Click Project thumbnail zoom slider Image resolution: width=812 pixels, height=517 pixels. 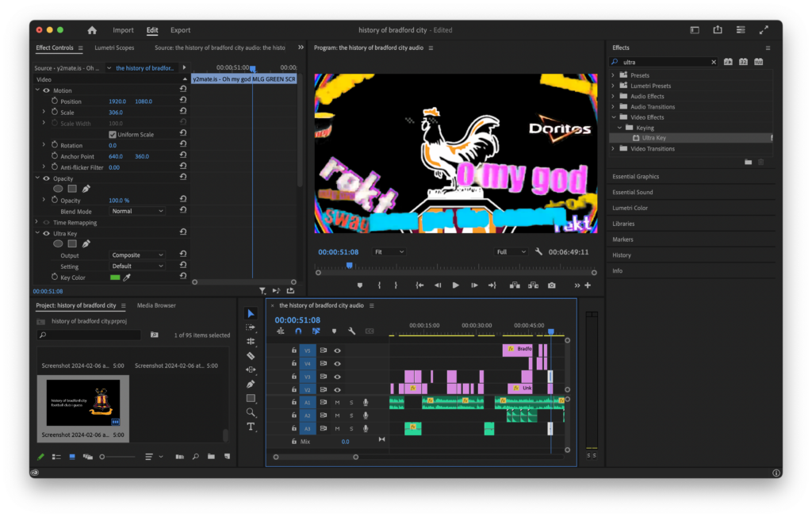(102, 457)
